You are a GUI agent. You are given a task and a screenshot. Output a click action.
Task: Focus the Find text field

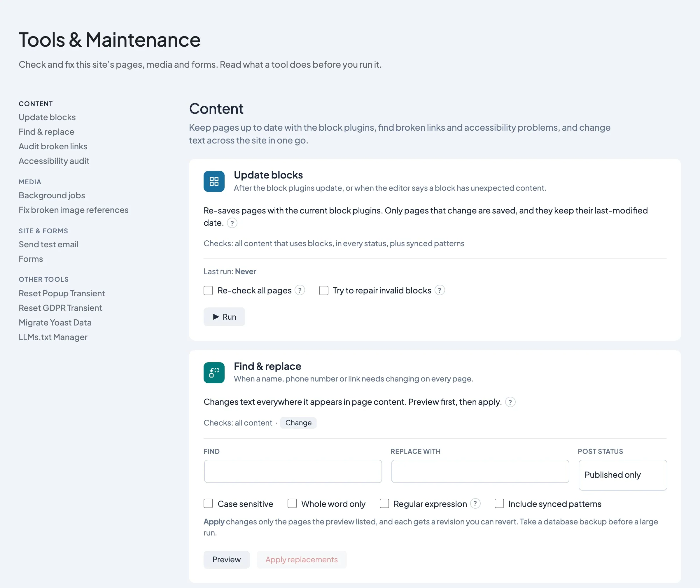293,471
